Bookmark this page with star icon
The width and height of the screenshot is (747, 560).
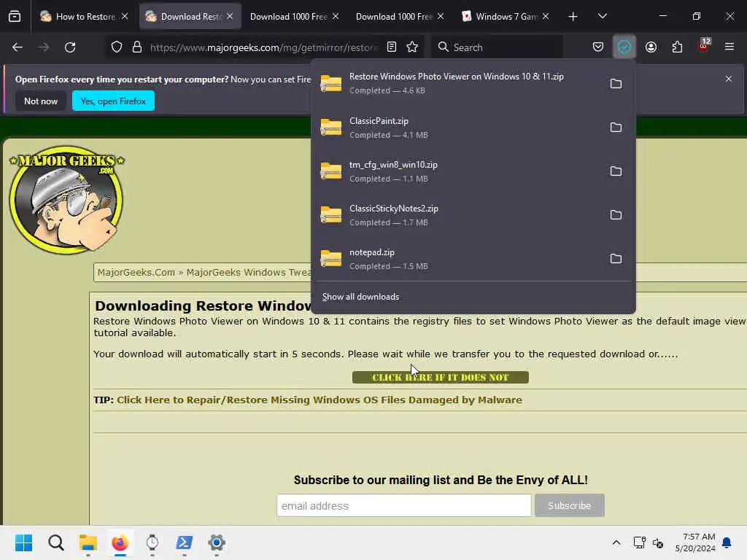(x=413, y=47)
